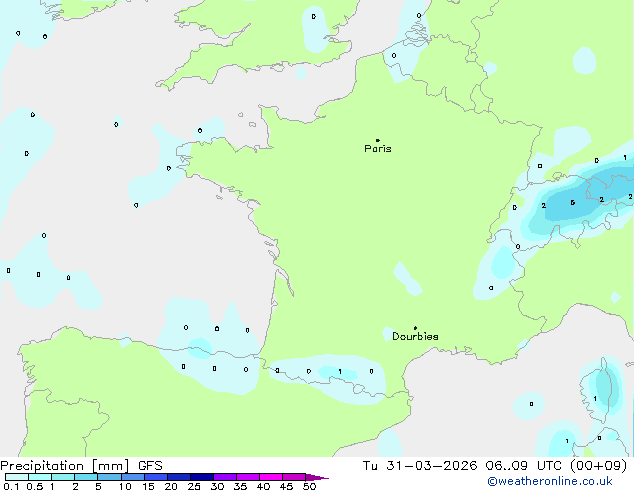Select legend swatch between 1 and 2
The width and height of the screenshot is (634, 490).
63,477
